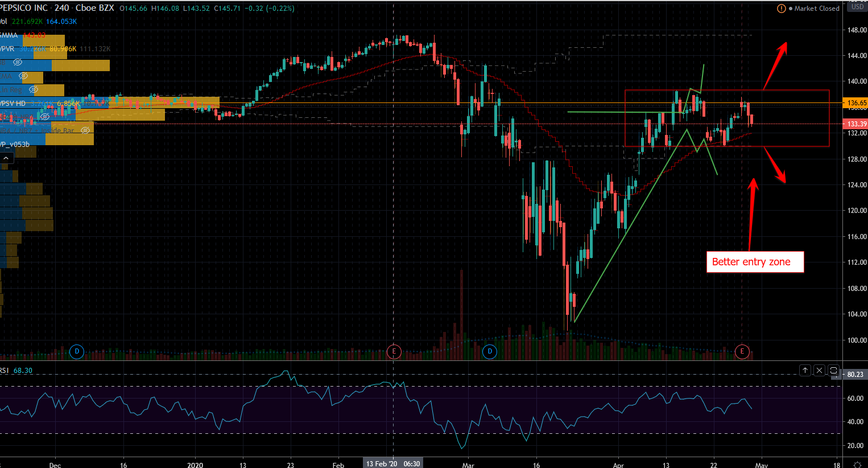Click the earnings marker on 13 Feb
The width and height of the screenshot is (868, 468).
[x=394, y=351]
